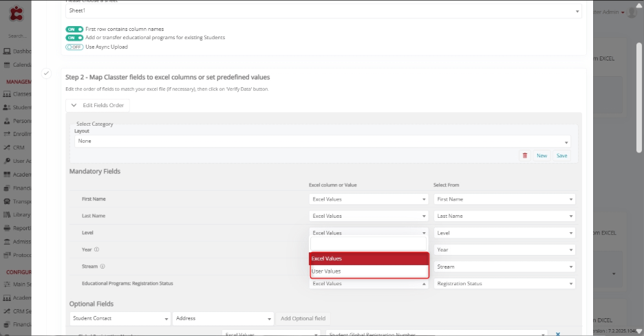
Task: Click the Year field info icon
Action: (x=96, y=250)
